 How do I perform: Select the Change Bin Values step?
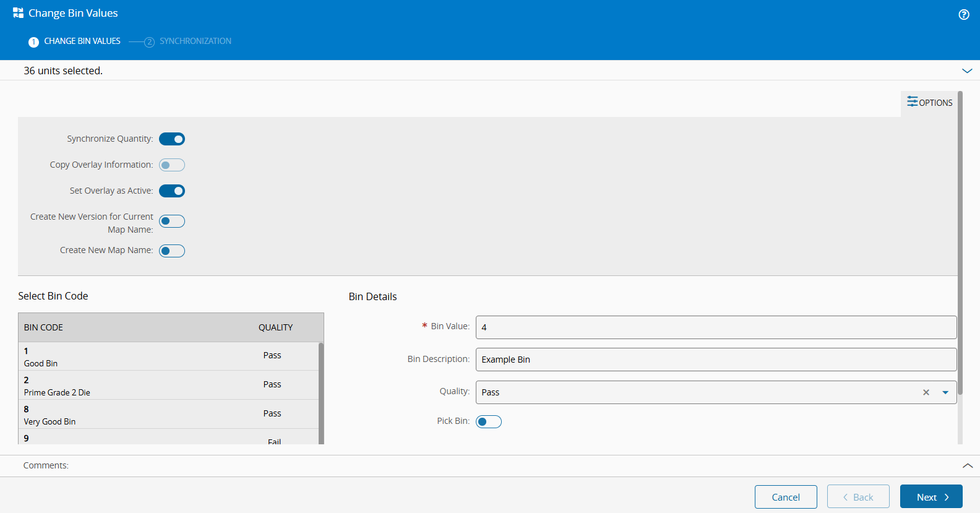click(x=82, y=41)
